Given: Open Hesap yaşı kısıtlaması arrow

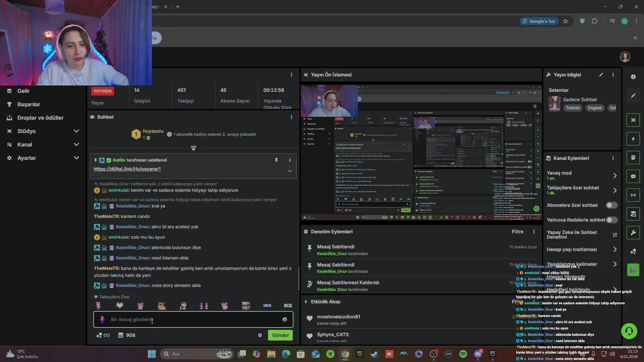Looking at the screenshot, I should click(615, 249).
